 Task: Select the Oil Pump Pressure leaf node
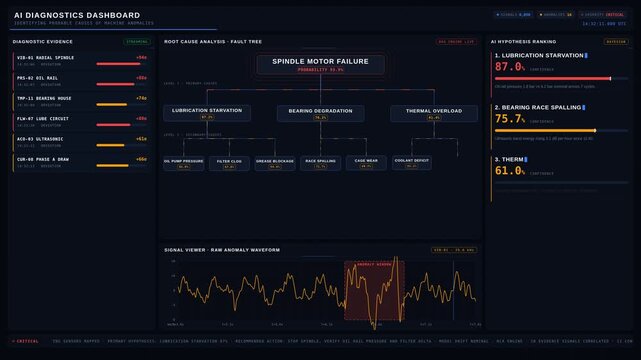pyautogui.click(x=184, y=163)
